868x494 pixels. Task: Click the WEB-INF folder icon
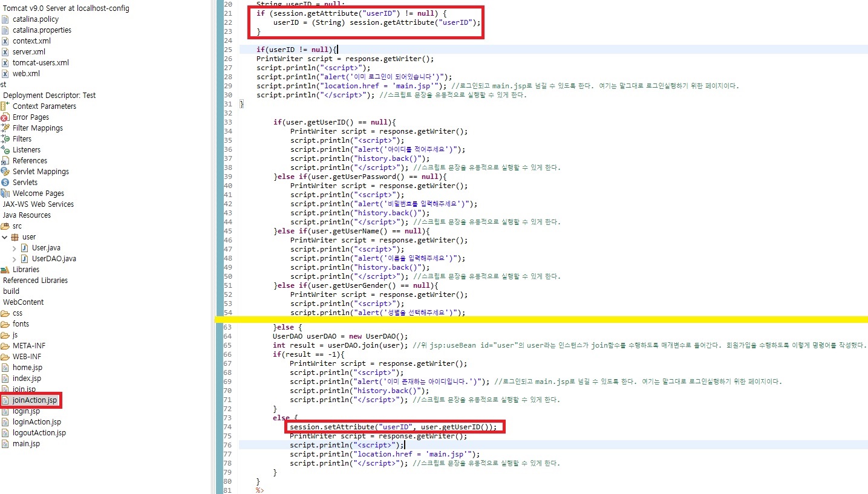coord(5,357)
